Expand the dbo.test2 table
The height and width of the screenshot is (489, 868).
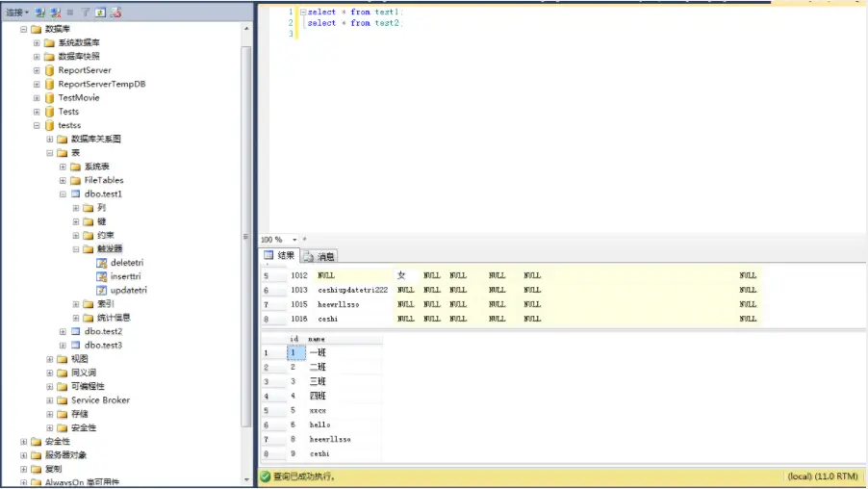pyautogui.click(x=63, y=331)
